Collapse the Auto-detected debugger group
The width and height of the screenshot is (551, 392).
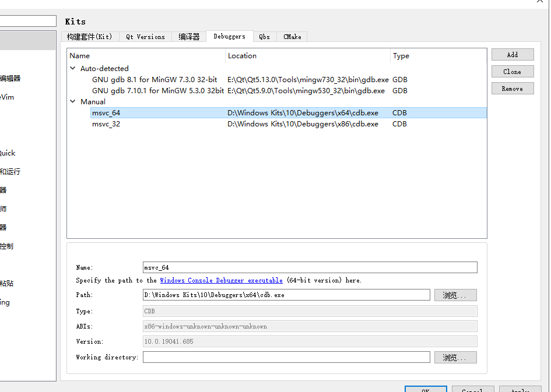73,68
